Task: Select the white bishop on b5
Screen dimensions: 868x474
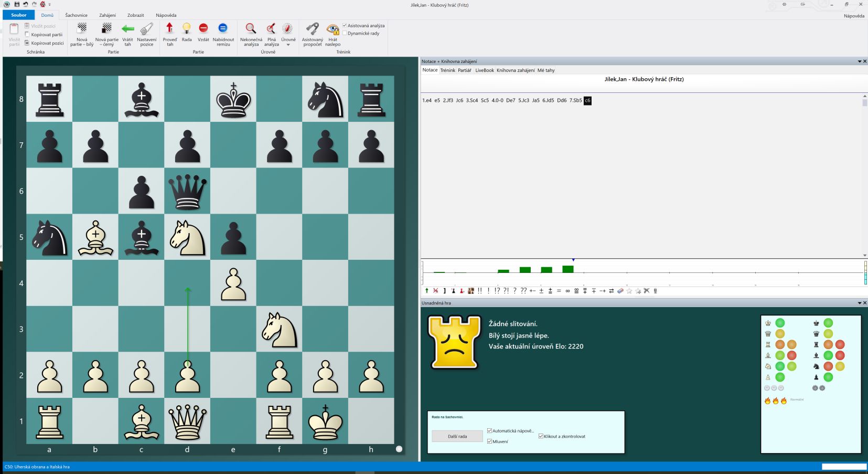Action: 95,237
